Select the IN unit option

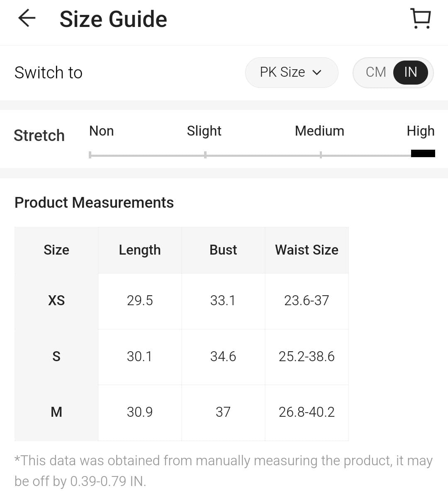click(410, 72)
